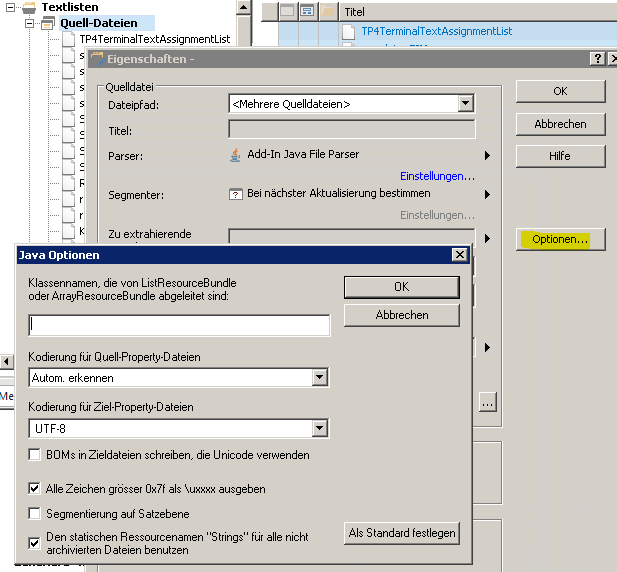The width and height of the screenshot is (617, 572).
Task: Click the Klassennamen text input field
Action: click(180, 325)
